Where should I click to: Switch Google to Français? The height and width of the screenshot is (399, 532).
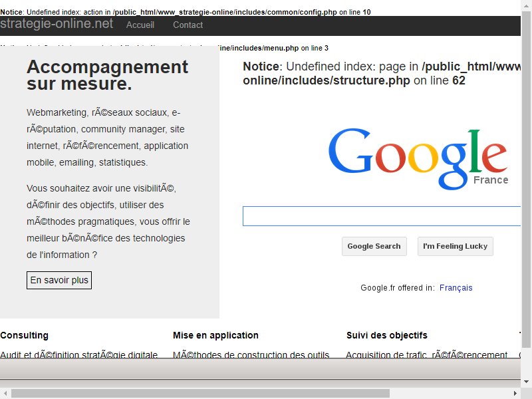pyautogui.click(x=456, y=288)
